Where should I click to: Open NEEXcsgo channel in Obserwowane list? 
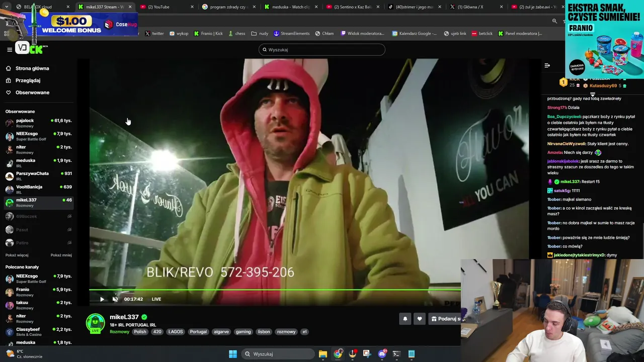[39, 136]
